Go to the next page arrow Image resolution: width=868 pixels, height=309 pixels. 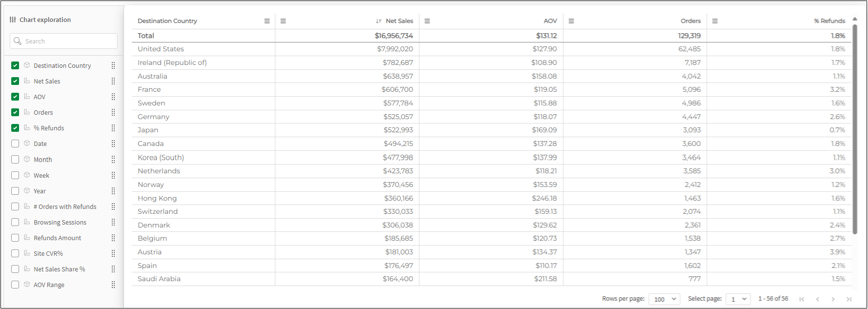point(833,299)
